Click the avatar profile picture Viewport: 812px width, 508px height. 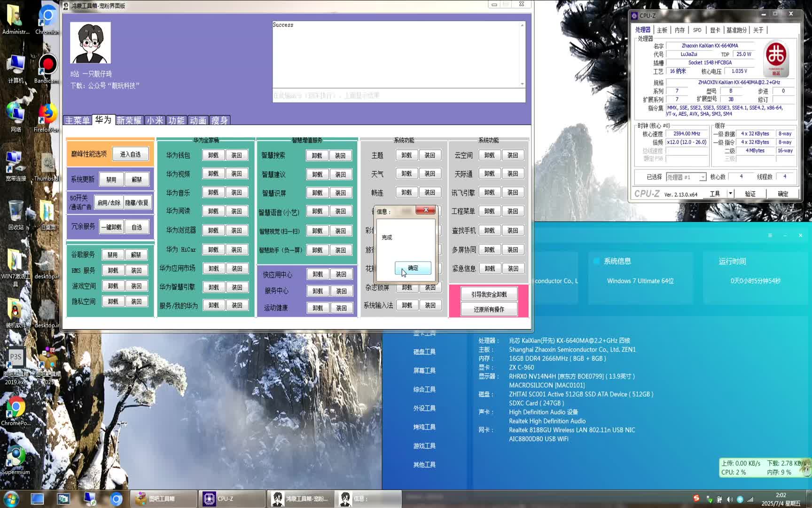pos(90,43)
